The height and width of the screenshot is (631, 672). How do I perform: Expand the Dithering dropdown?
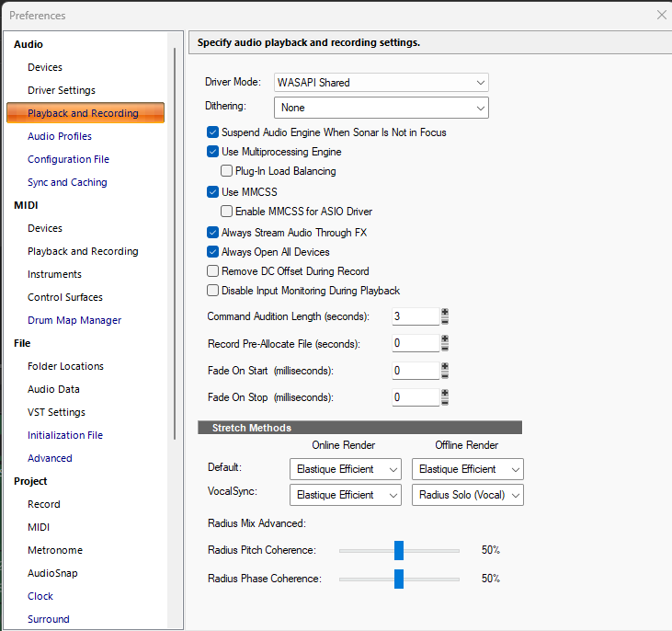pos(382,109)
